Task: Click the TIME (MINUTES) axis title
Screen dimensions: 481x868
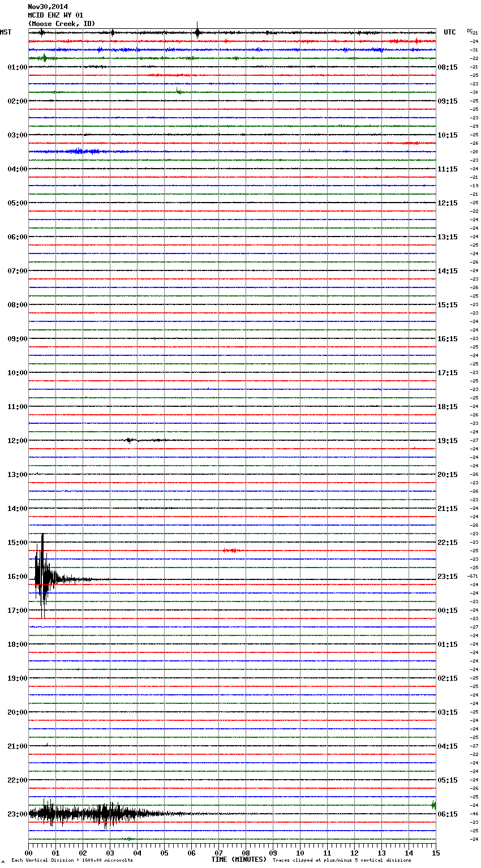Action: [x=239, y=860]
